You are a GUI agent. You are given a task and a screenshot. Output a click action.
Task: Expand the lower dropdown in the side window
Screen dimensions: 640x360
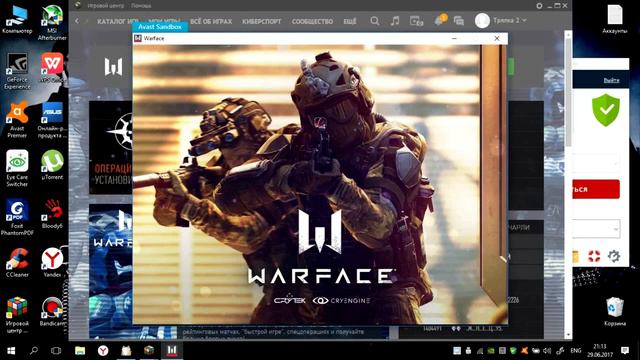(x=596, y=229)
